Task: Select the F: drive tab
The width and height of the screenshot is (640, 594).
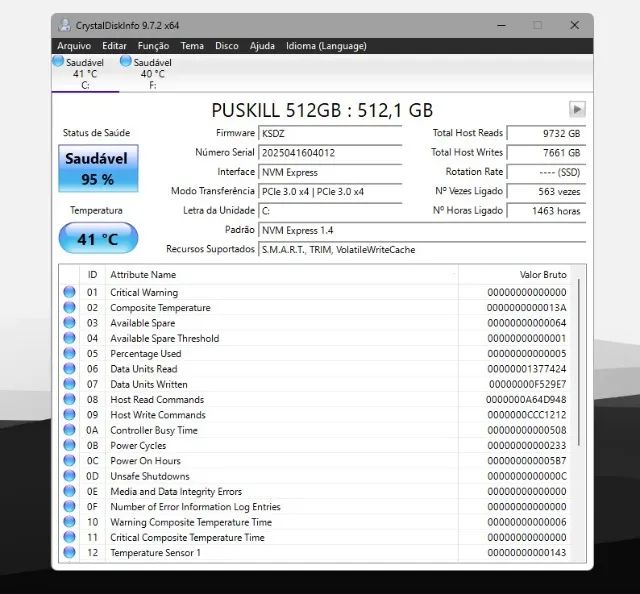Action: point(152,74)
